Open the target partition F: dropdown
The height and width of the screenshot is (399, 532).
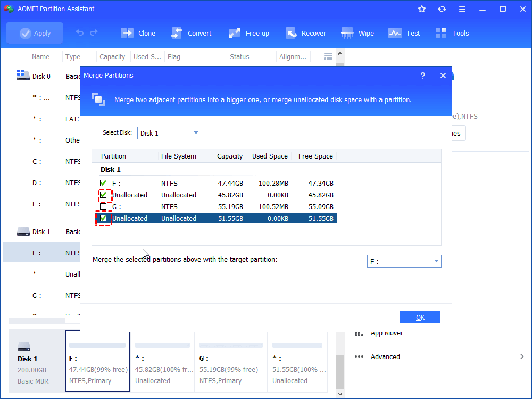point(404,261)
